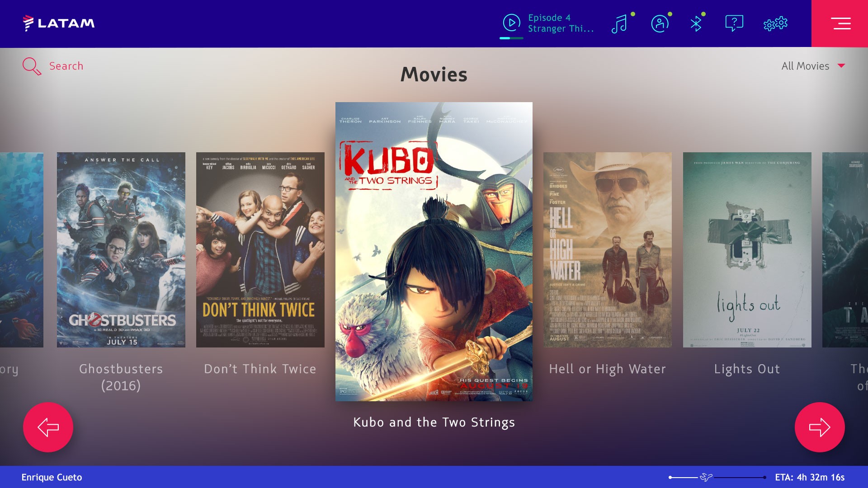
Task: Click the search magnifier icon
Action: 32,66
